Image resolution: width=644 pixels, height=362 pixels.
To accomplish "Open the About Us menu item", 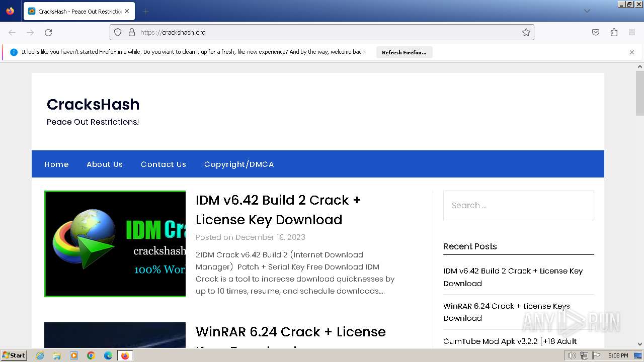I will 105,164.
